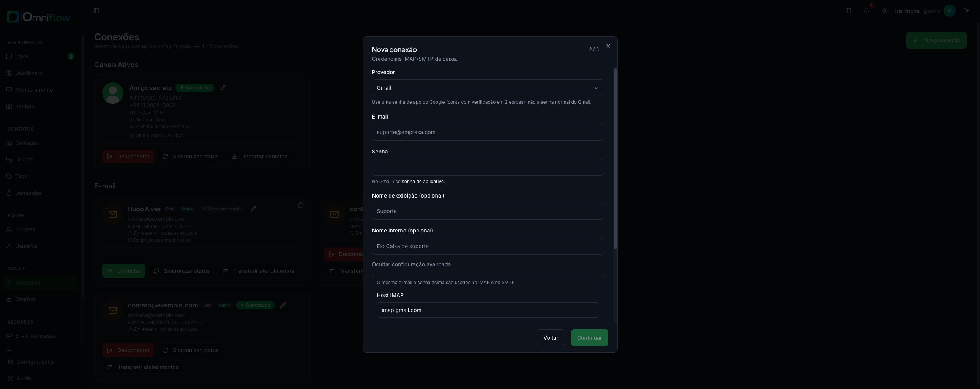The image size is (980, 389).
Task: Switch theme with the sun icon
Action: pos(885,11)
